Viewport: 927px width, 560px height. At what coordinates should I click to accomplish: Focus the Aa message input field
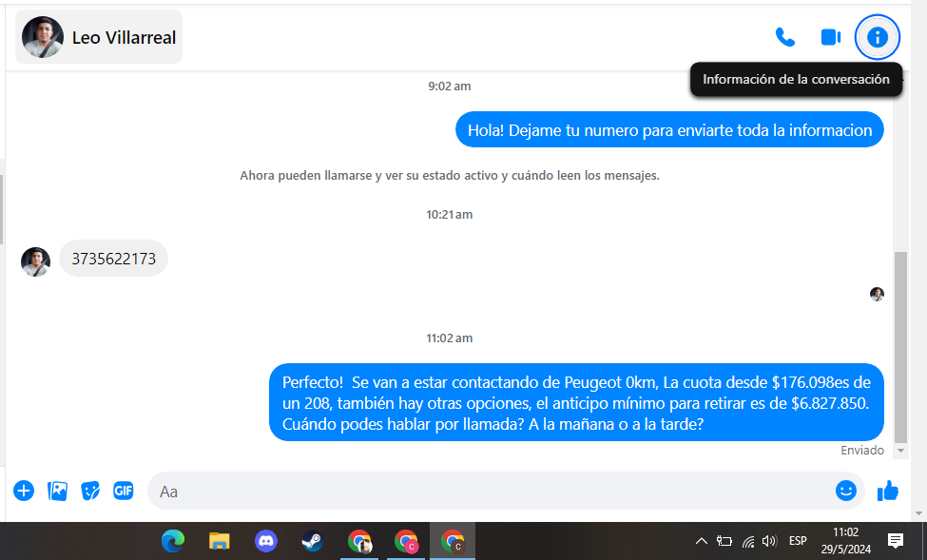tap(489, 491)
